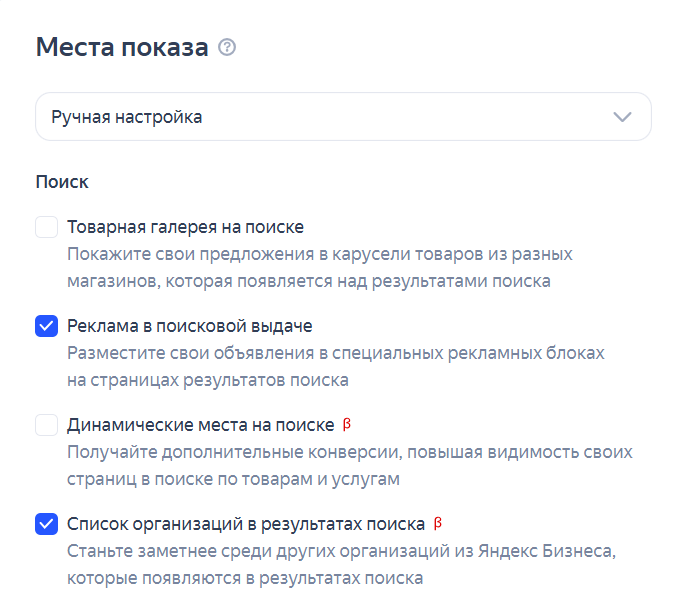The height and width of the screenshot is (602, 683).
Task: Open the Ручная настройка dropdown
Action: [343, 116]
